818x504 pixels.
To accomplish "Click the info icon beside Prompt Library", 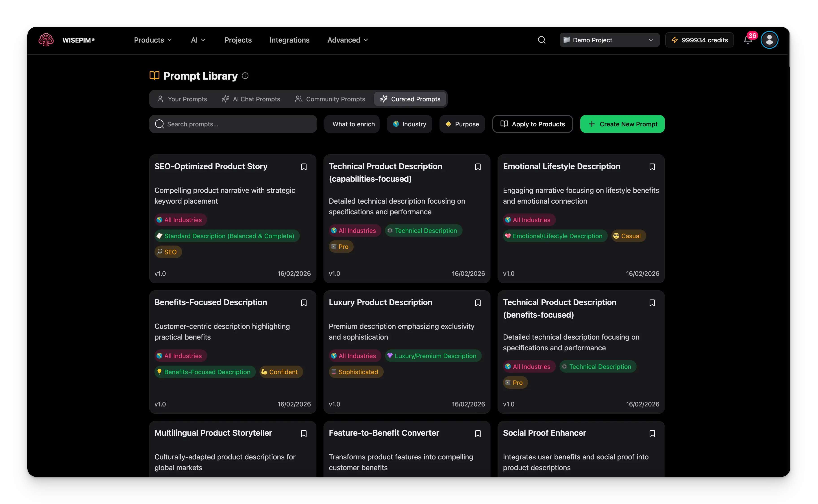I will click(x=245, y=76).
